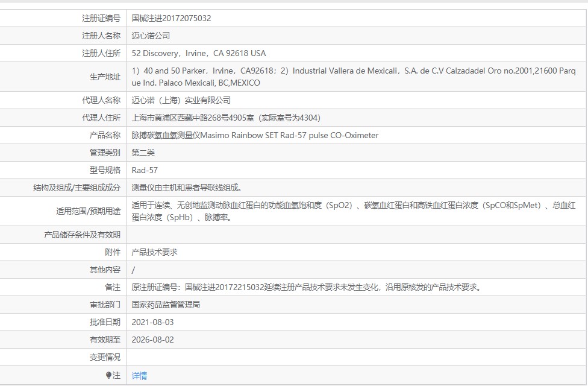The height and width of the screenshot is (389, 588).
Task: Select model value Rad-57
Action: pos(145,170)
